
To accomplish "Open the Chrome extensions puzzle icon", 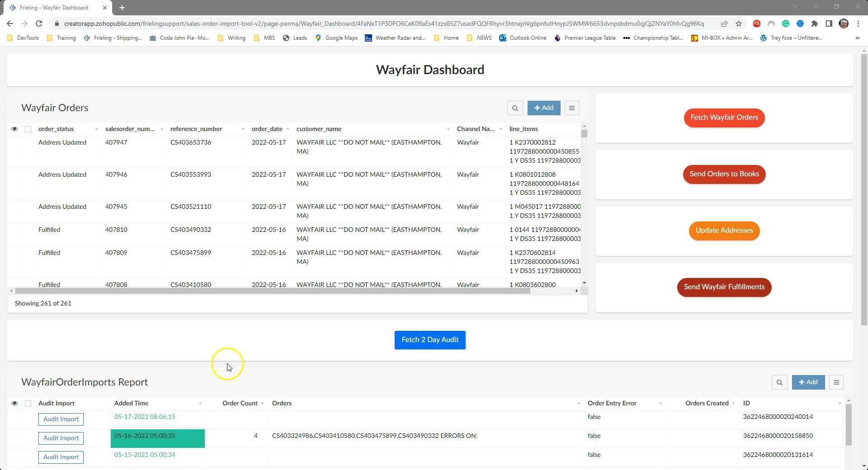I will [x=815, y=23].
